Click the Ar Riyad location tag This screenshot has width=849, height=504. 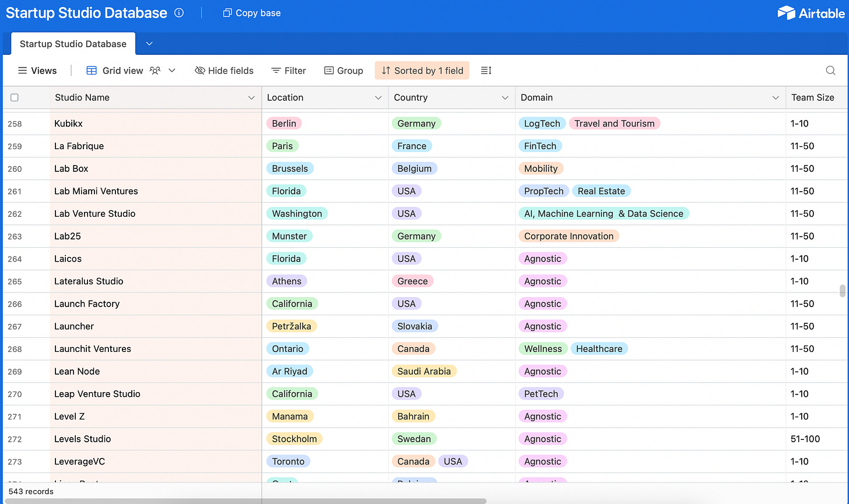(290, 371)
